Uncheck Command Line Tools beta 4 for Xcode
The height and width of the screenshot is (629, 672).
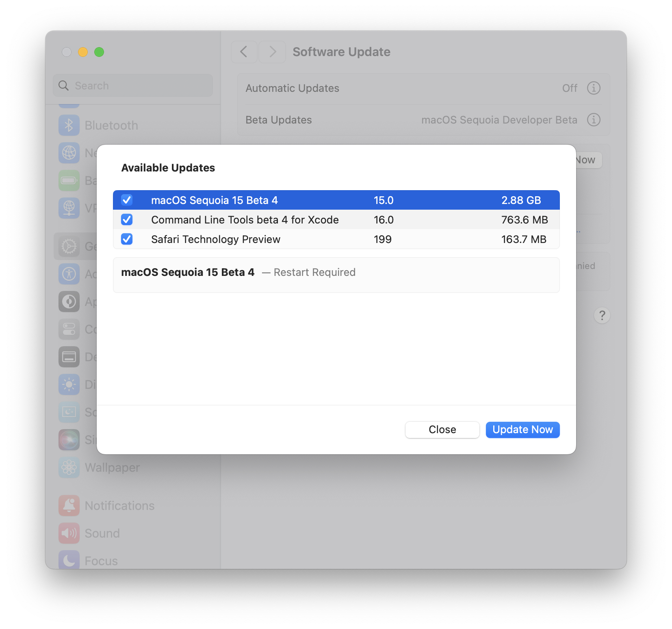[127, 219]
